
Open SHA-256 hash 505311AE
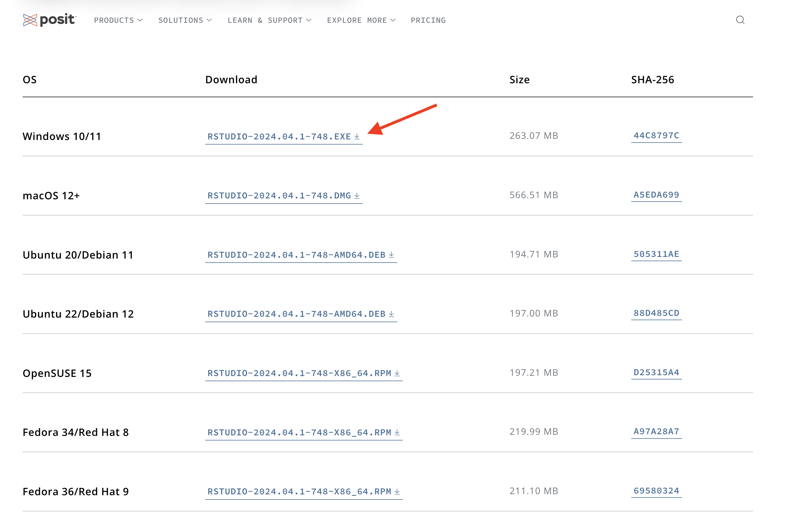pos(656,254)
